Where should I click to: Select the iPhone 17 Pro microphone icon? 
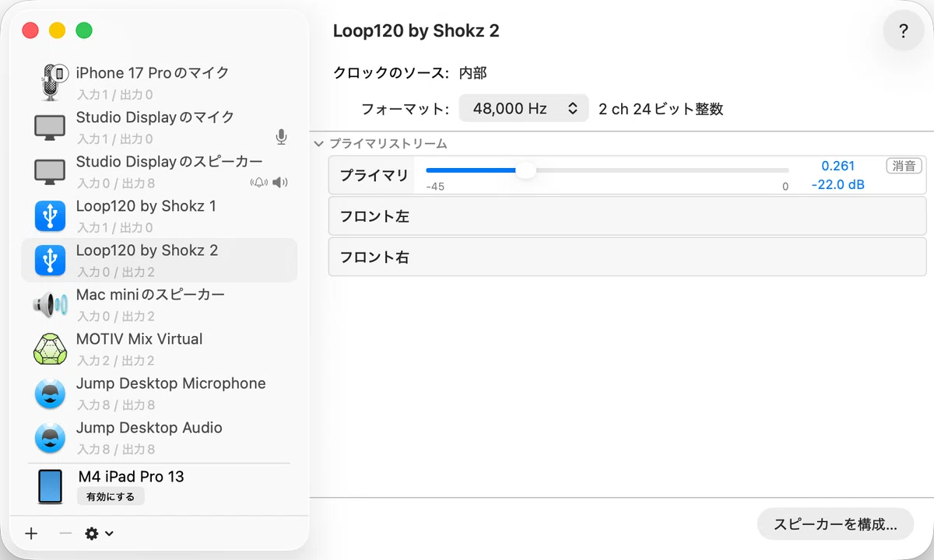[x=51, y=82]
